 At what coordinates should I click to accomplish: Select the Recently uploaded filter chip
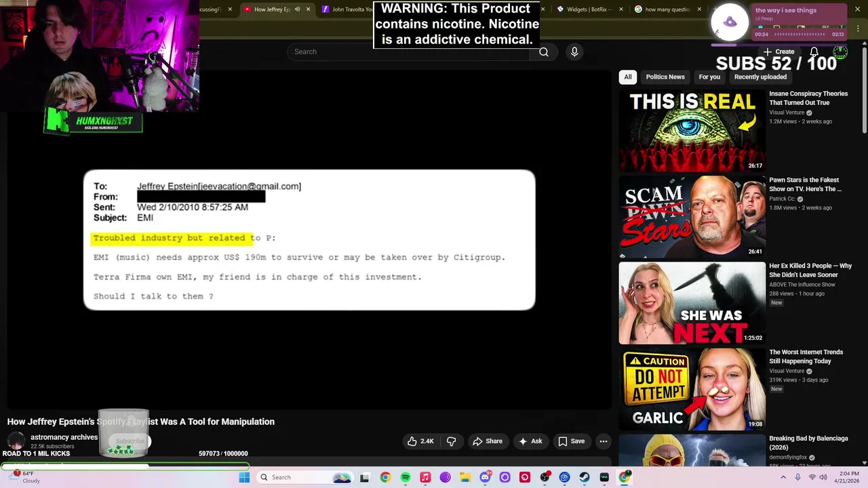[760, 77]
